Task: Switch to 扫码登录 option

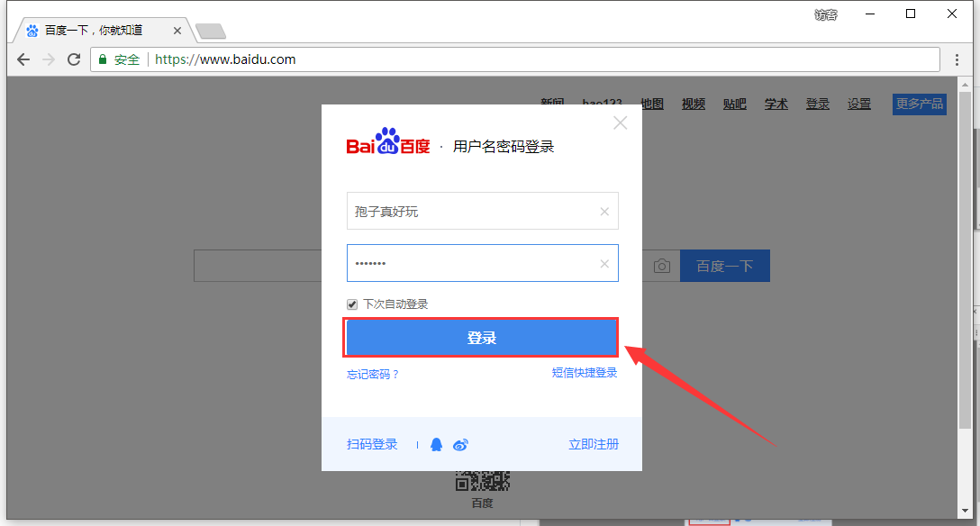Action: coord(372,445)
